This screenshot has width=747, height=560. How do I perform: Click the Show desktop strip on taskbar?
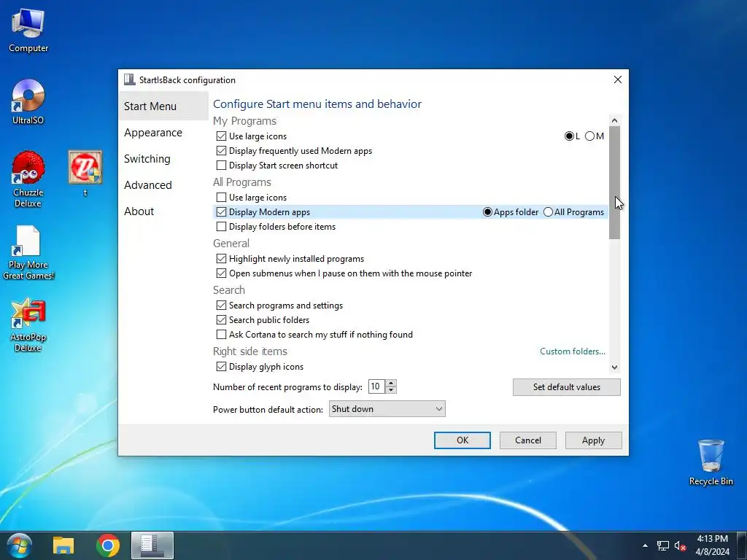[741, 545]
